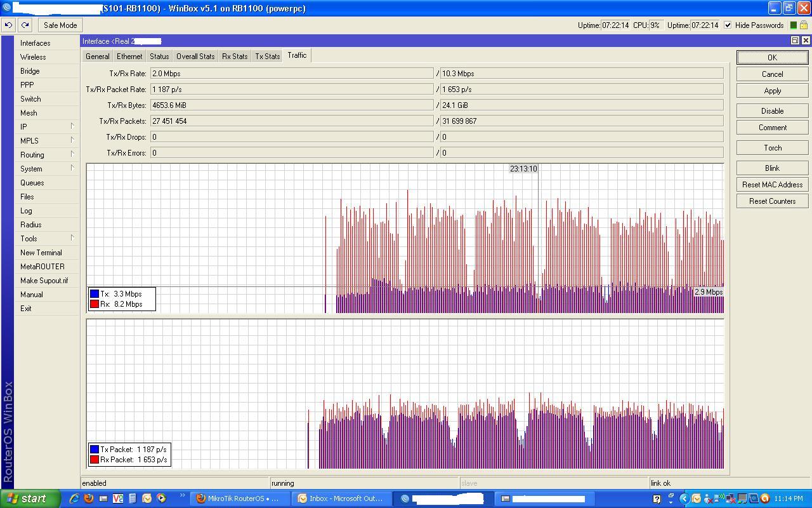Expand the Tools submenu
This screenshot has width=812, height=508.
tap(47, 239)
